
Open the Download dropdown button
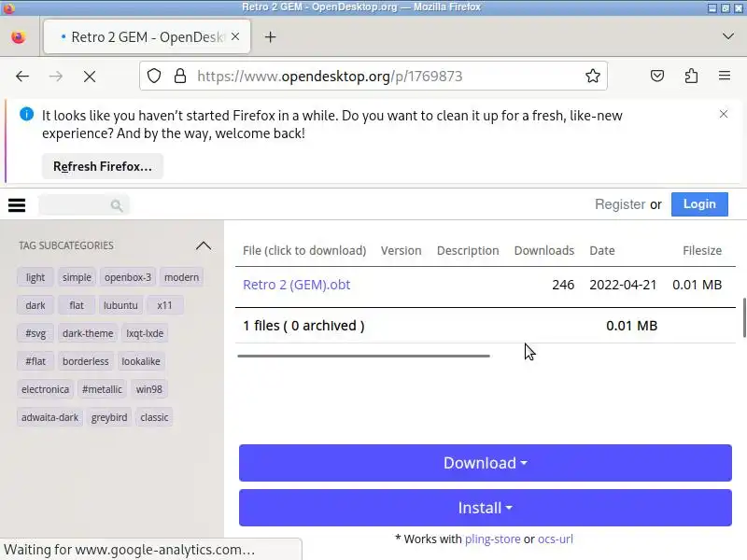pos(485,463)
